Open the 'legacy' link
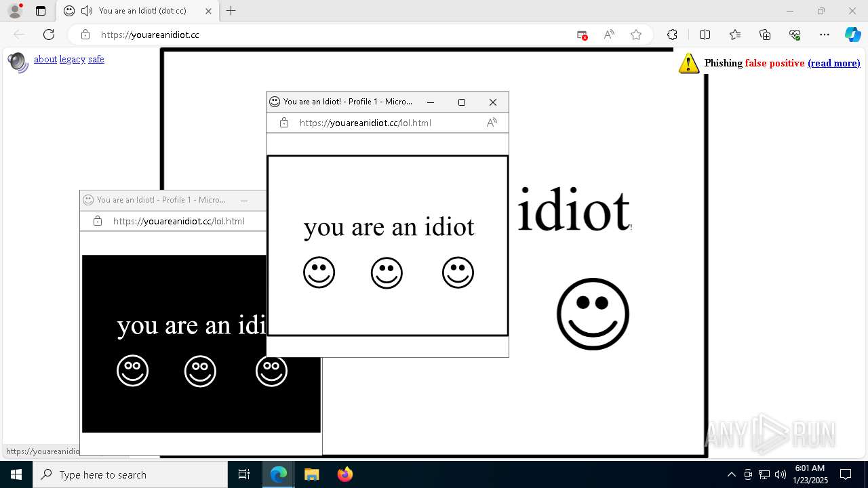This screenshot has height=488, width=868. (73, 59)
